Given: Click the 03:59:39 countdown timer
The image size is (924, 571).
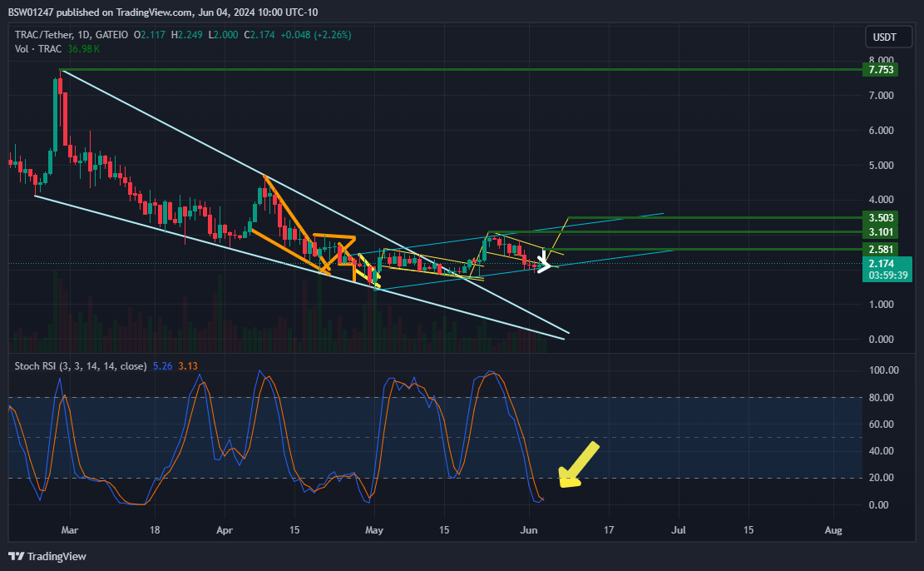Looking at the screenshot, I should point(888,276).
